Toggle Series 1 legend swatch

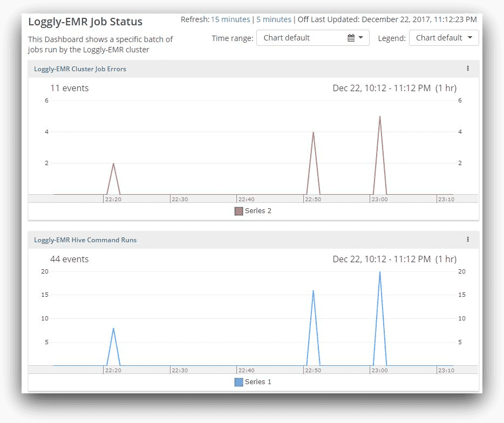(239, 382)
